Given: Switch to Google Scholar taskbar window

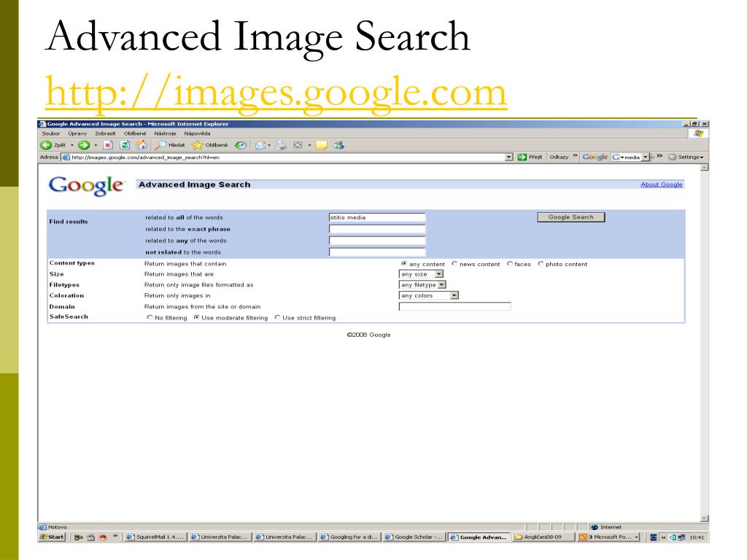Looking at the screenshot, I should (x=414, y=537).
